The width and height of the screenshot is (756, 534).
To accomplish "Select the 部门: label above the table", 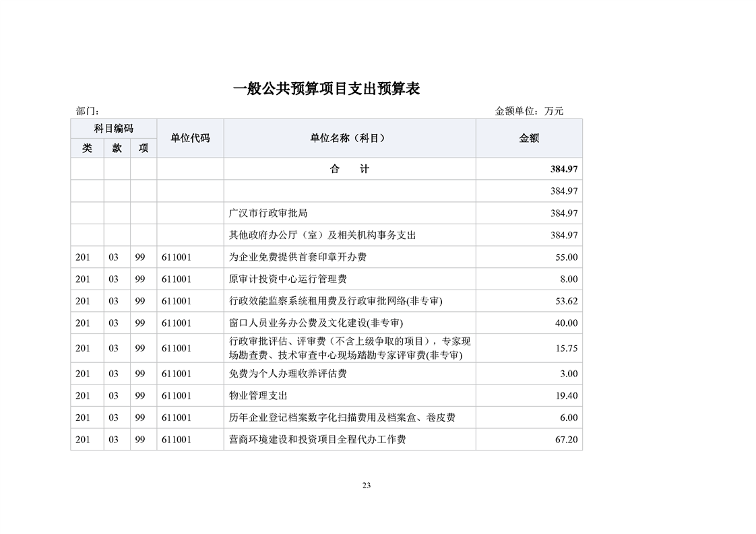I will (88, 111).
